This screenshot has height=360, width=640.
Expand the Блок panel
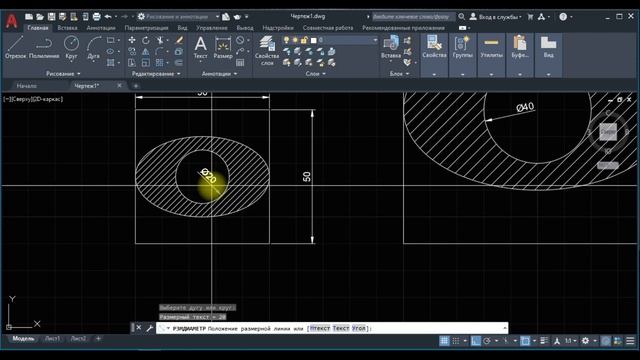pyautogui.click(x=399, y=74)
